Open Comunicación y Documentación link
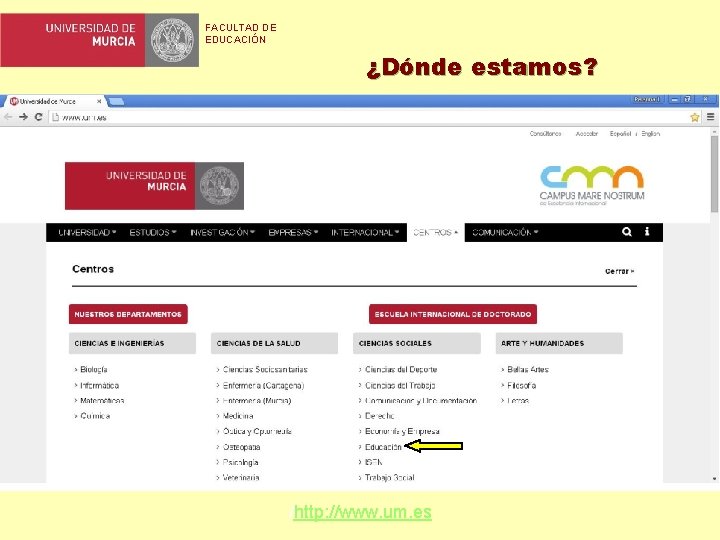720x540 pixels. click(x=421, y=400)
